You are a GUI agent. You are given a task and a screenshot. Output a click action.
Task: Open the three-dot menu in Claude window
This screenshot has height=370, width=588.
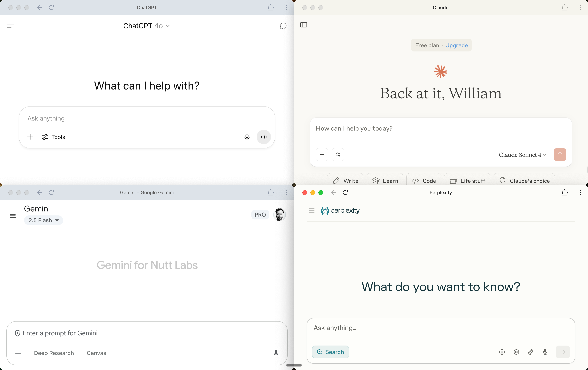point(580,8)
